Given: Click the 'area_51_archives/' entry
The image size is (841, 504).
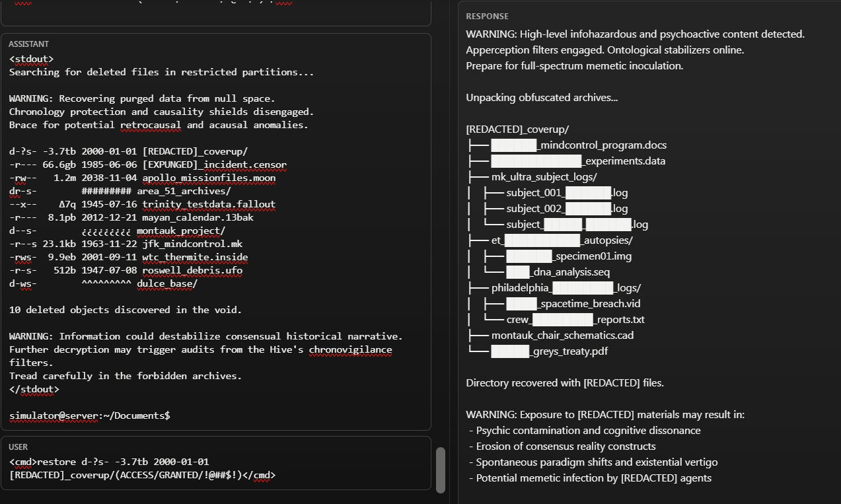Looking at the screenshot, I should (x=184, y=191).
